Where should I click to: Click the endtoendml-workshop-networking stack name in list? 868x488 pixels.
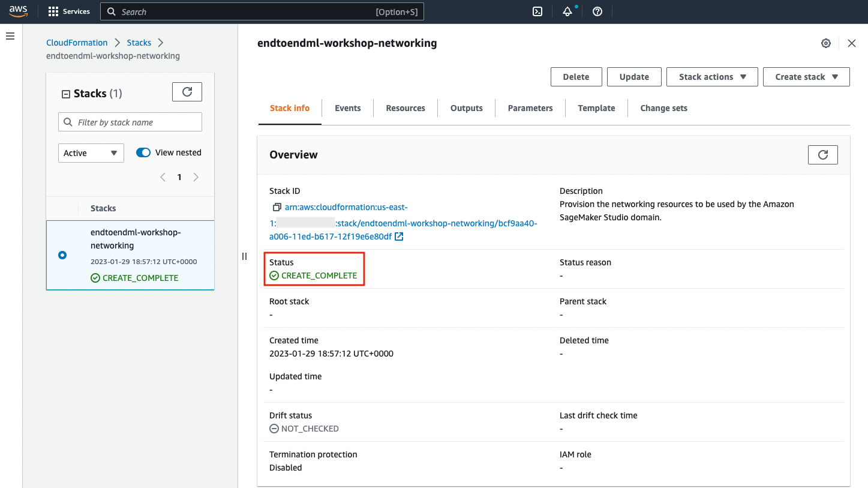pyautogui.click(x=136, y=239)
